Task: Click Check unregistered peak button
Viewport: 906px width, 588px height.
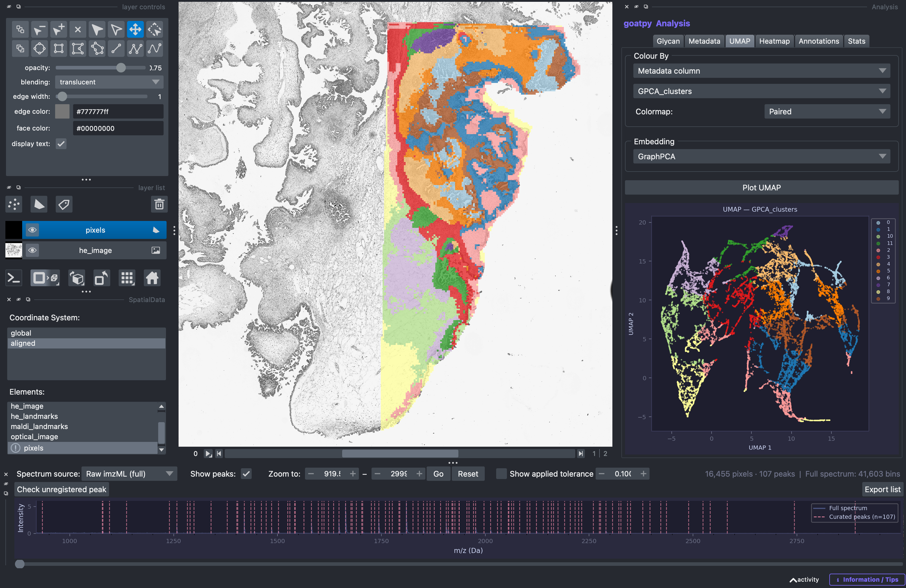Action: click(62, 490)
